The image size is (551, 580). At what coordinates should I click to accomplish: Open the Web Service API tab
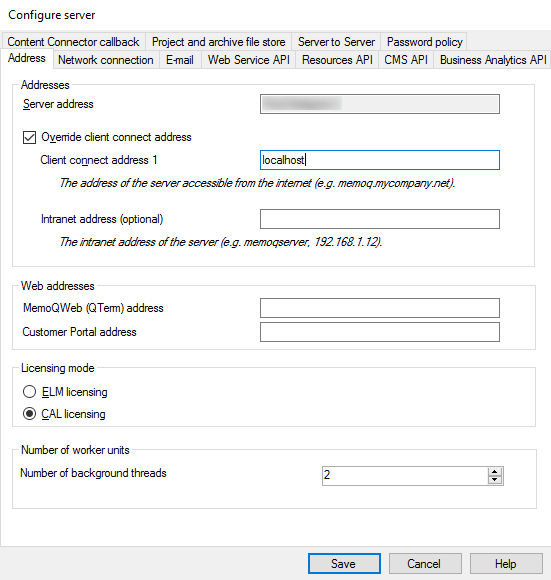(x=249, y=60)
